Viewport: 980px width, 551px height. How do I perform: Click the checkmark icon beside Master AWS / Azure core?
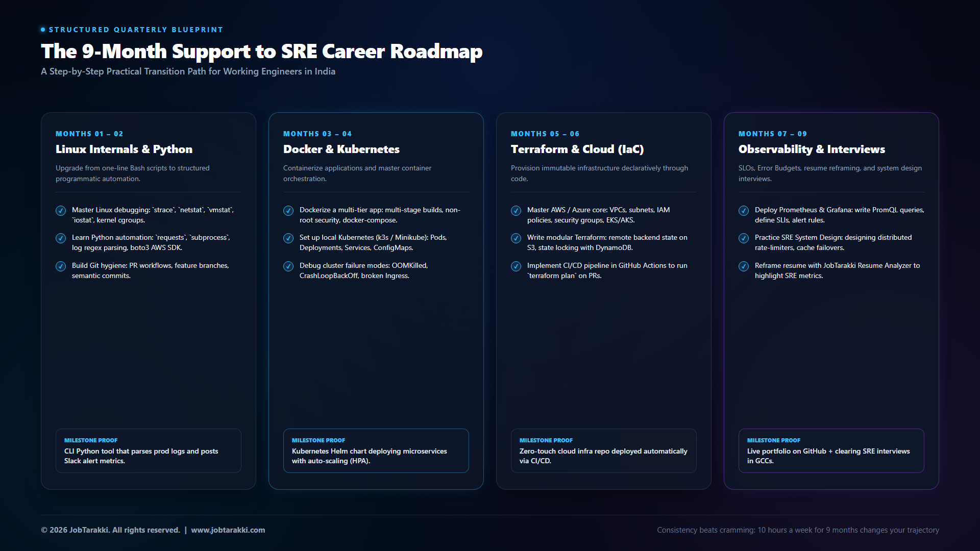[516, 211]
